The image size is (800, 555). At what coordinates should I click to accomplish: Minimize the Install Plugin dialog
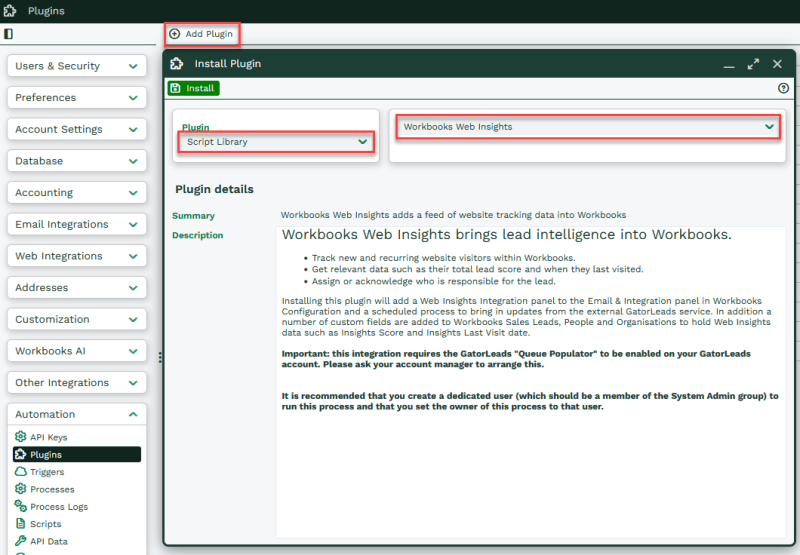tap(729, 67)
